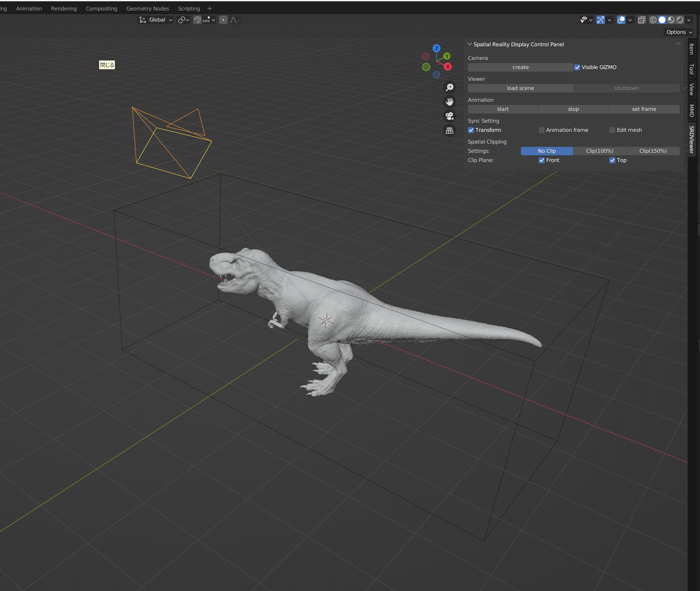This screenshot has width=700, height=591.
Task: Switch viewport to material preview shading
Action: (x=671, y=20)
